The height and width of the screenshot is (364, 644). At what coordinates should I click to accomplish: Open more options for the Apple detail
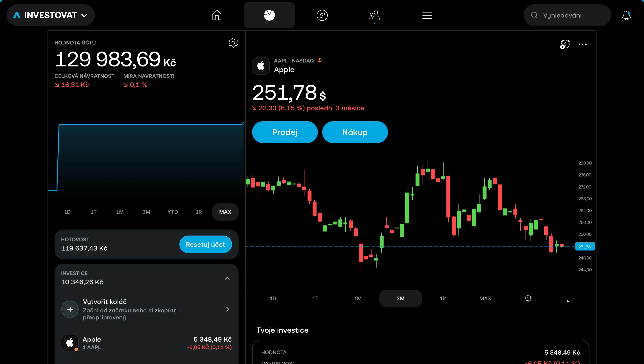[583, 44]
